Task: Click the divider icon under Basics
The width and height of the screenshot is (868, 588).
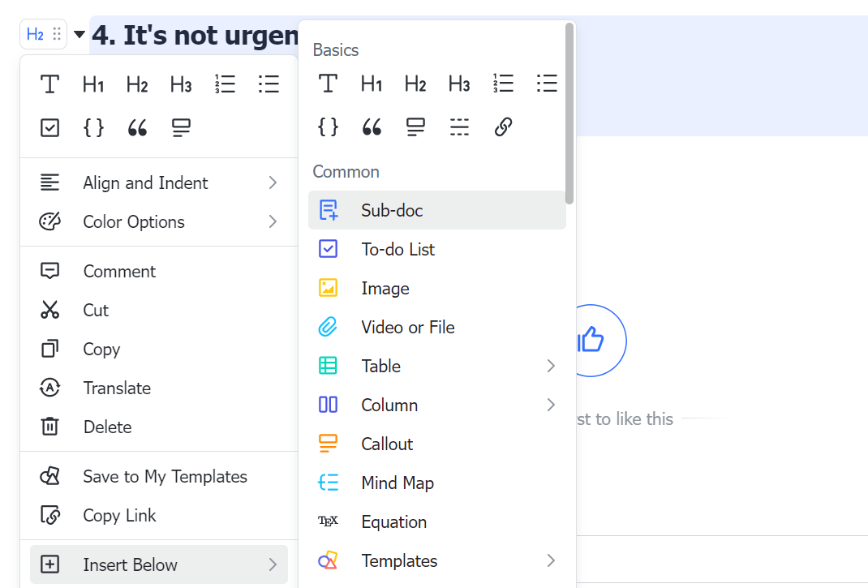Action: click(x=459, y=127)
